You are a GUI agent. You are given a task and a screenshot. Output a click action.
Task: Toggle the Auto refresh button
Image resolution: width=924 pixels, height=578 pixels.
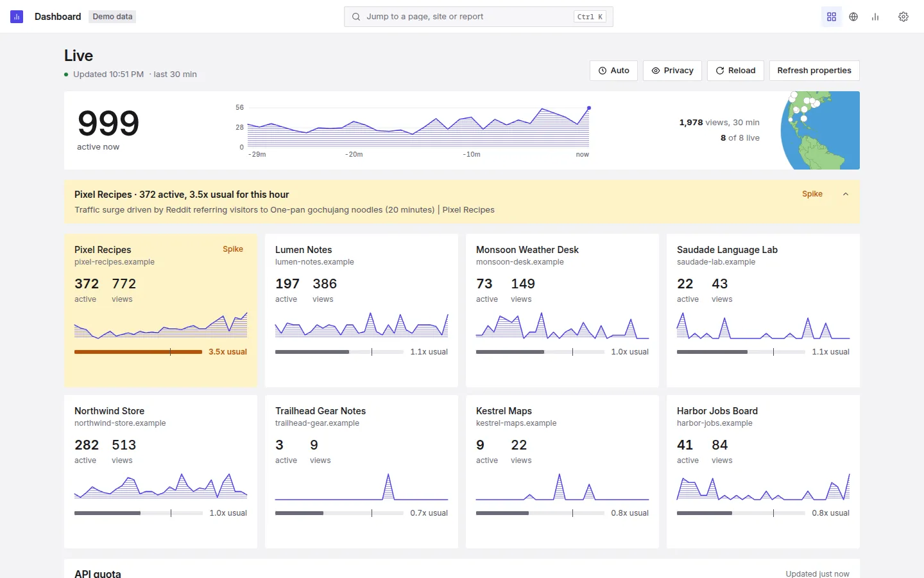tap(614, 71)
